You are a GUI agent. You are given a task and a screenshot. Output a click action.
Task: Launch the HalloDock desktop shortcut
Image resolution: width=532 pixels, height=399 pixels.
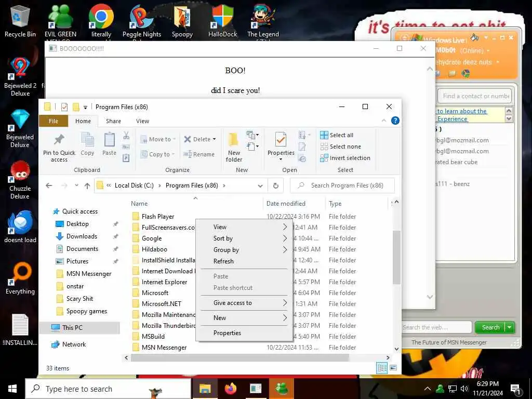point(222,21)
